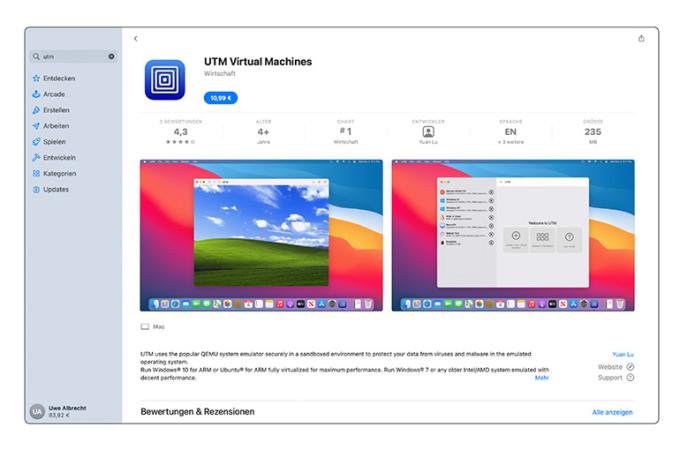680x450 pixels.
Task: Select the Erstellen brush icon
Action: pyautogui.click(x=36, y=110)
